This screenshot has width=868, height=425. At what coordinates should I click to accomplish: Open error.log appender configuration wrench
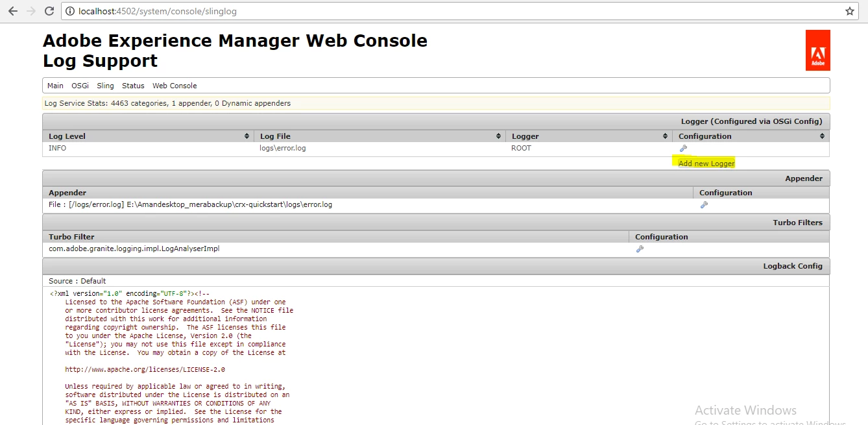pyautogui.click(x=704, y=205)
